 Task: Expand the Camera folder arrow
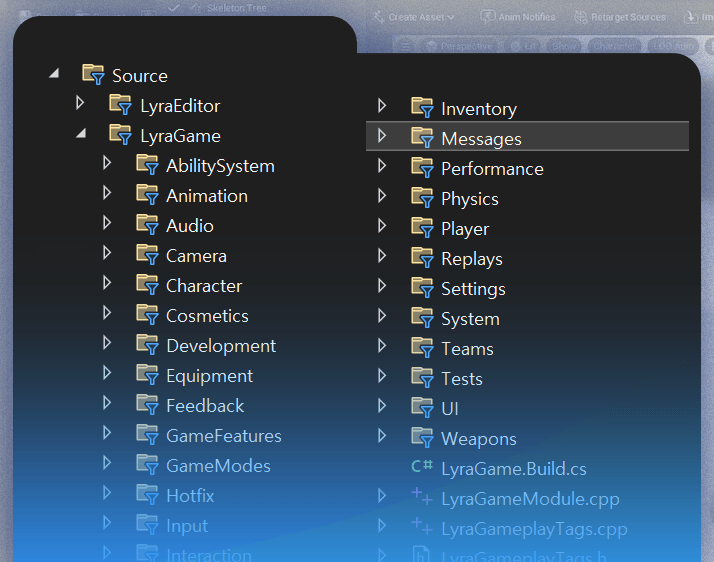[107, 253]
